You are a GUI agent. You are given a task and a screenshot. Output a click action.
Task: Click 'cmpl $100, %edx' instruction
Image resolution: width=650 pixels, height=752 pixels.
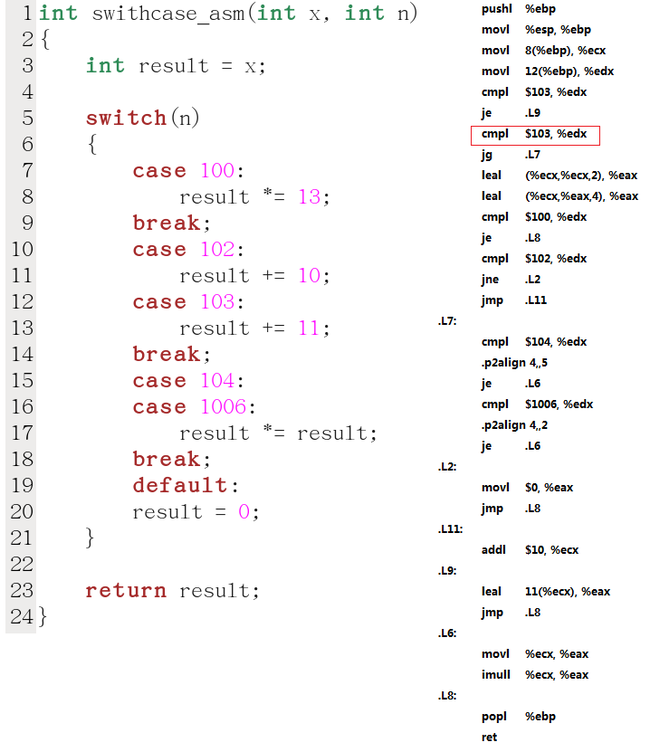pos(534,217)
